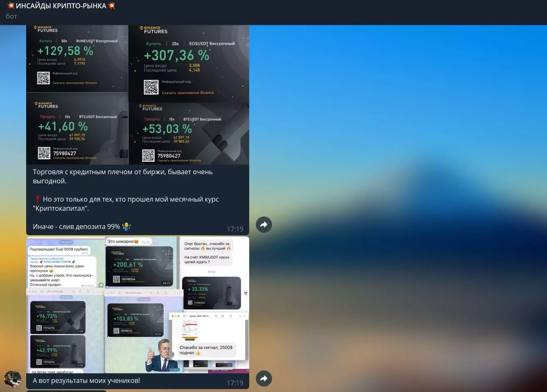Click the 17:19 timestamp of the leverage trading message

tap(235, 229)
